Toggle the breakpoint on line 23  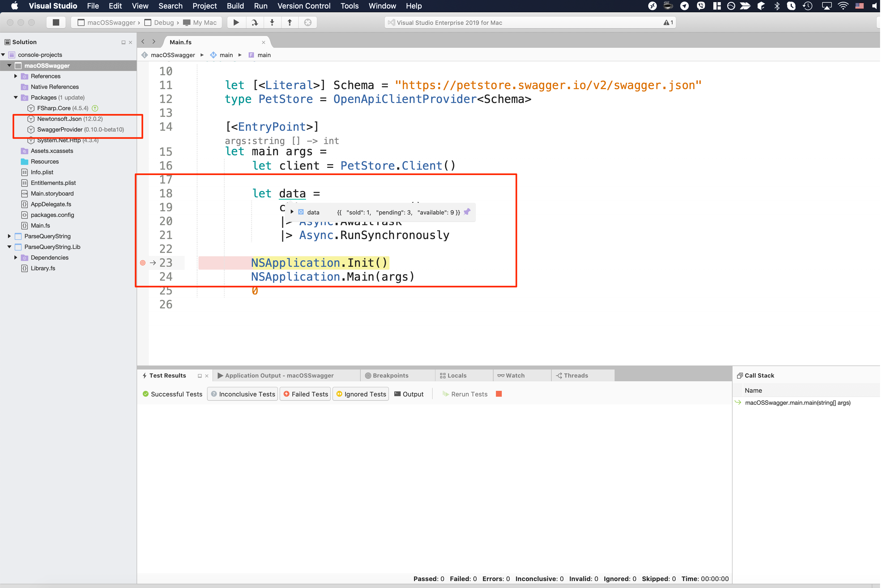click(x=142, y=263)
